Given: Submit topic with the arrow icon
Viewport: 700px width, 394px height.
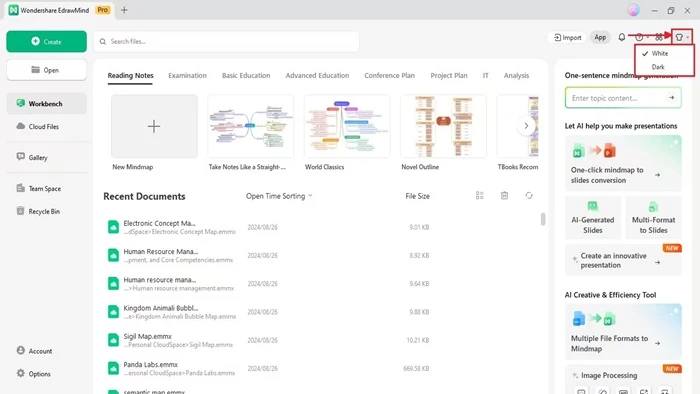Looking at the screenshot, I should tap(671, 98).
